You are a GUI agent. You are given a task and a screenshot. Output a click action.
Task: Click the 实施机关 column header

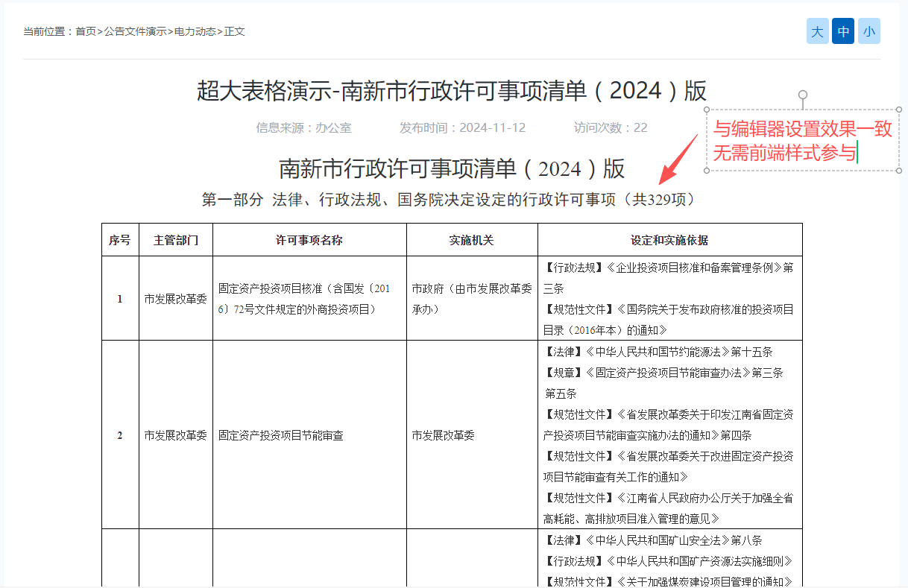(x=471, y=240)
